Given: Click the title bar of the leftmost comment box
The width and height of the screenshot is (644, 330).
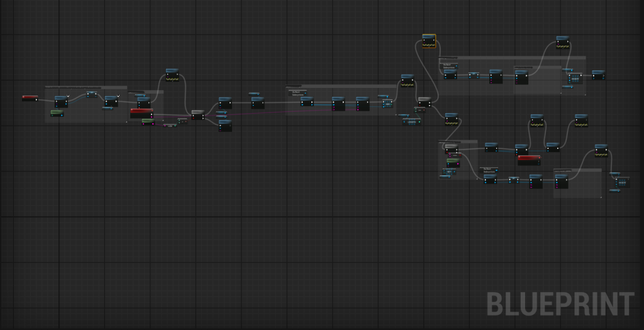Looking at the screenshot, I should coord(86,87).
